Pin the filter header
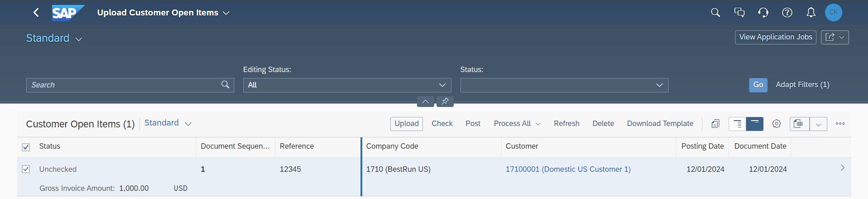The height and width of the screenshot is (199, 868). click(445, 102)
